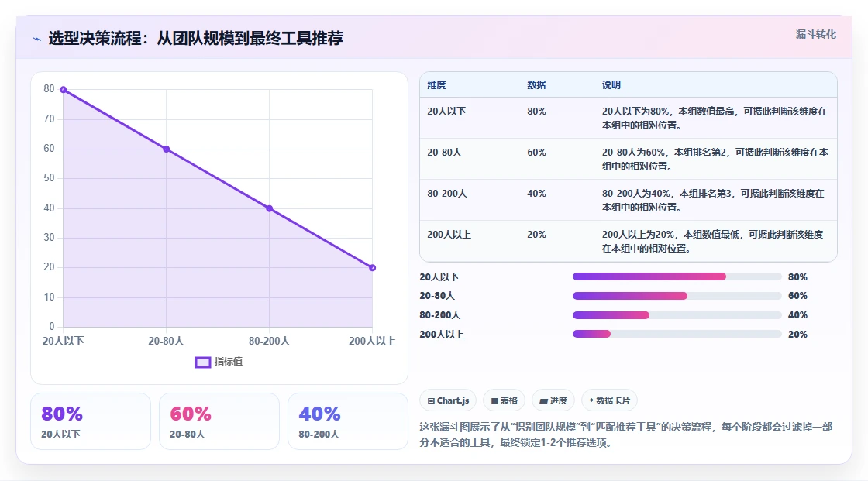
Task: Click the 20人以下 progress bar
Action: coord(677,277)
